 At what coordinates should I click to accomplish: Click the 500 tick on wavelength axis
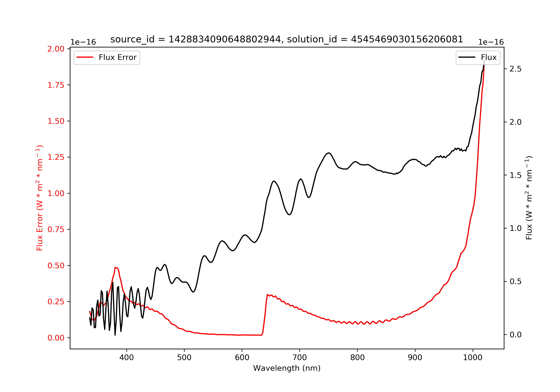184,358
